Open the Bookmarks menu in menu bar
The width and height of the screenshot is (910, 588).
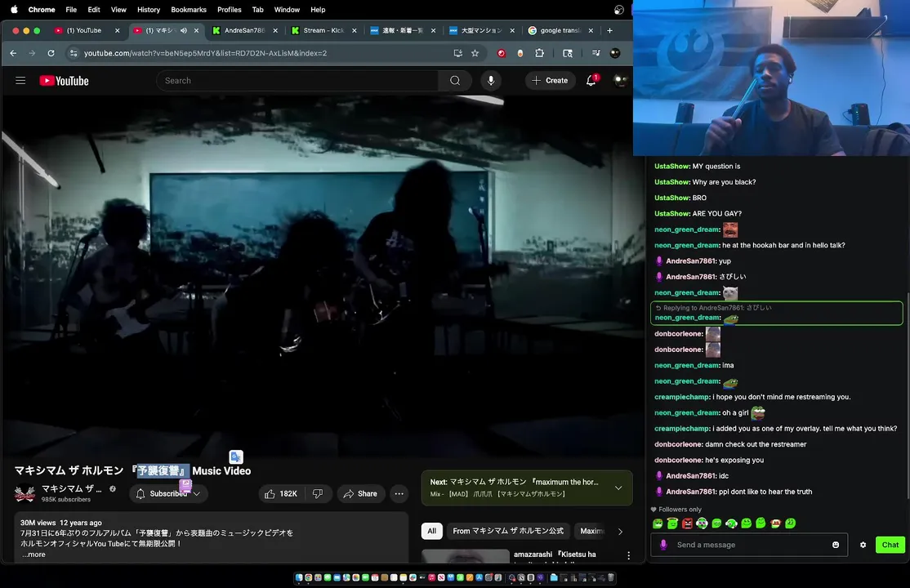189,9
